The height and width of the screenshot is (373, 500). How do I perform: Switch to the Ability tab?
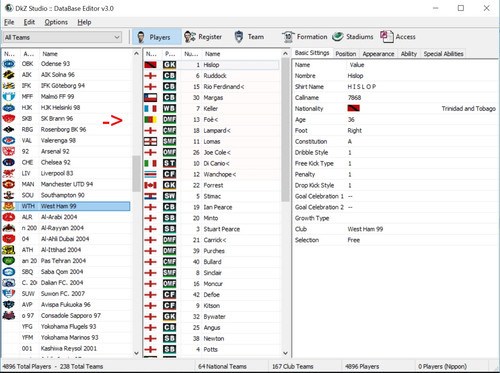pos(409,54)
